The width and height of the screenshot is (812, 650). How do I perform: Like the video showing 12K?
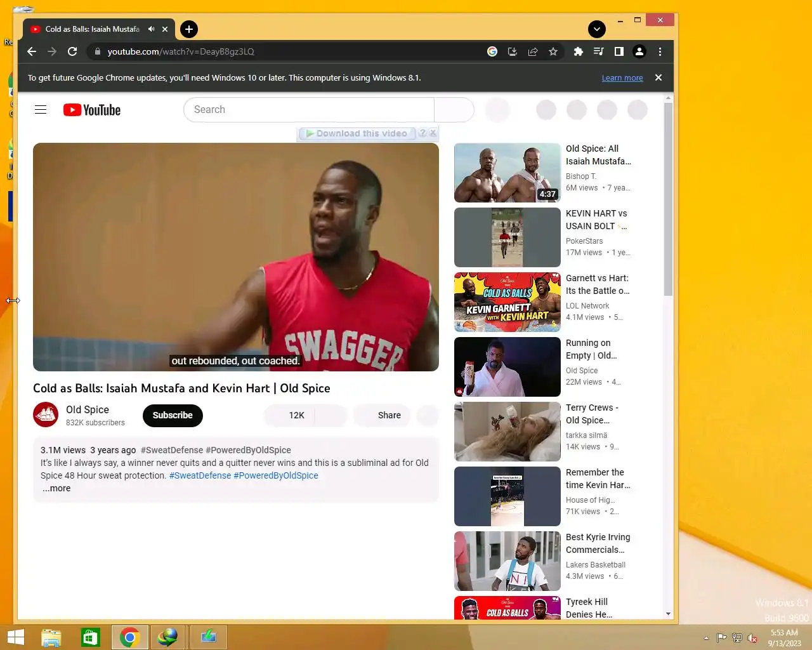pos(289,415)
